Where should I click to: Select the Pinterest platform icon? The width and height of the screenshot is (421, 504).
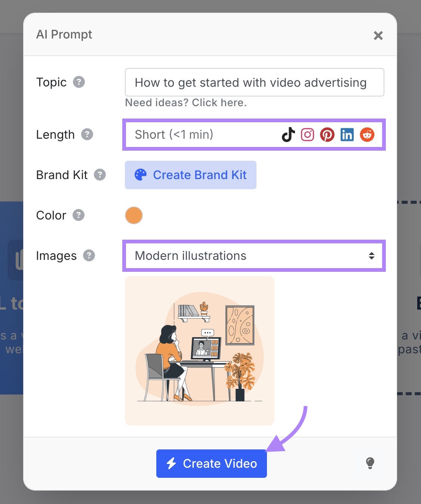(x=328, y=135)
